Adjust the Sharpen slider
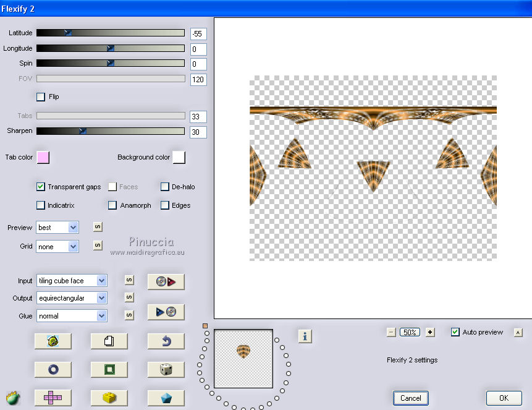This screenshot has height=410, width=532. point(111,130)
